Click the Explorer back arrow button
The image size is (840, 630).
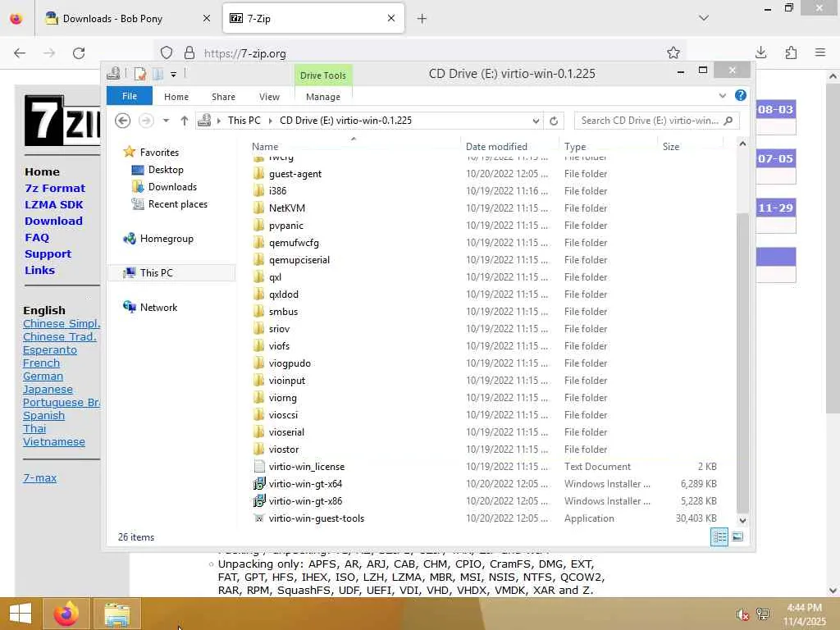[x=123, y=121]
